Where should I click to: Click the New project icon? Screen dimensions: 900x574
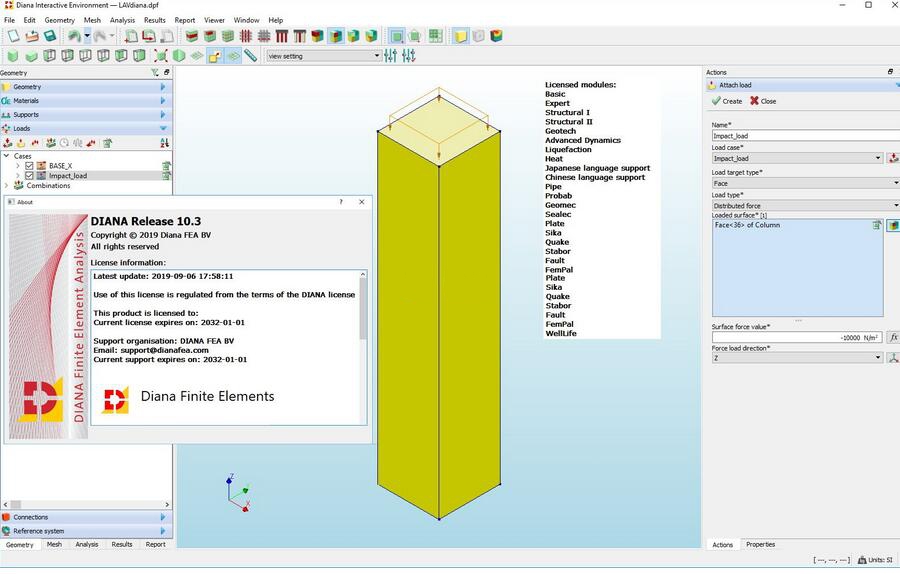coord(13,36)
